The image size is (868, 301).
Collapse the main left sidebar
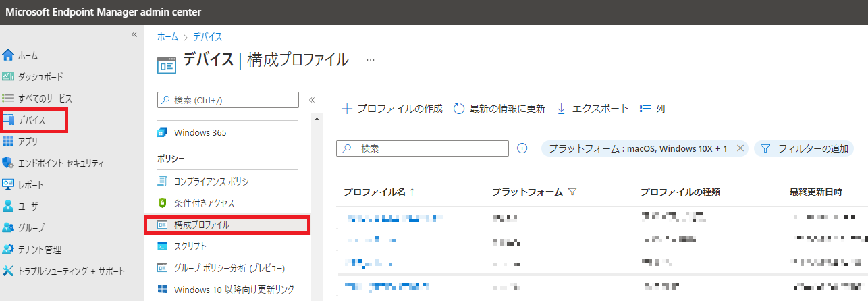[134, 34]
